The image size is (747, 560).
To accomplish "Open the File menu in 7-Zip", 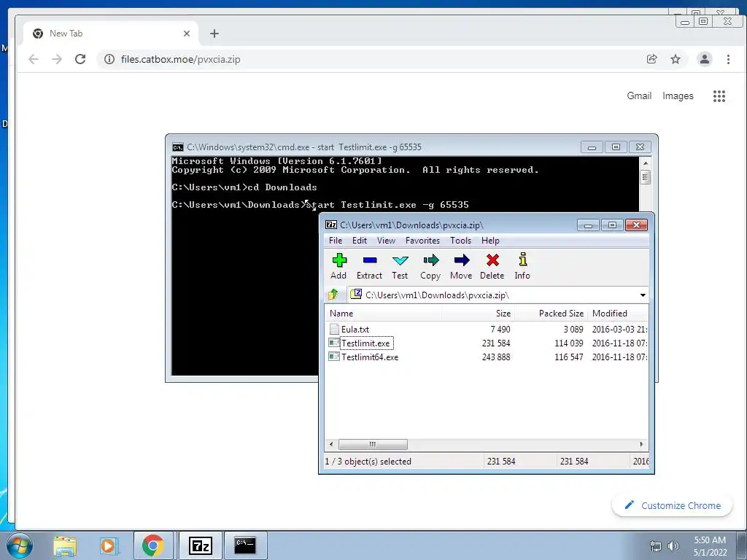I will pos(336,241).
